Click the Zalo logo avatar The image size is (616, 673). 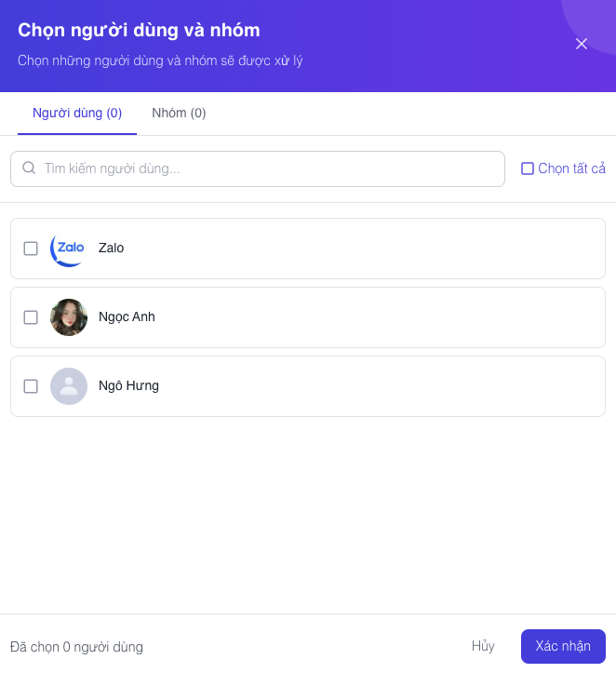coord(69,249)
